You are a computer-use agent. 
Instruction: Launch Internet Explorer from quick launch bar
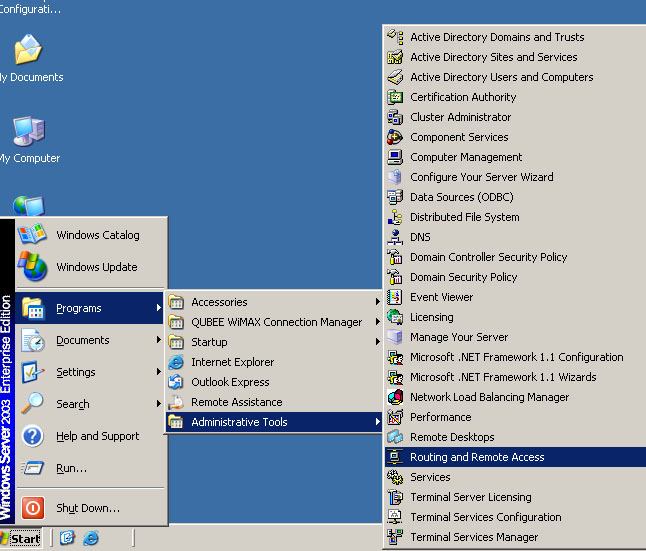point(91,538)
